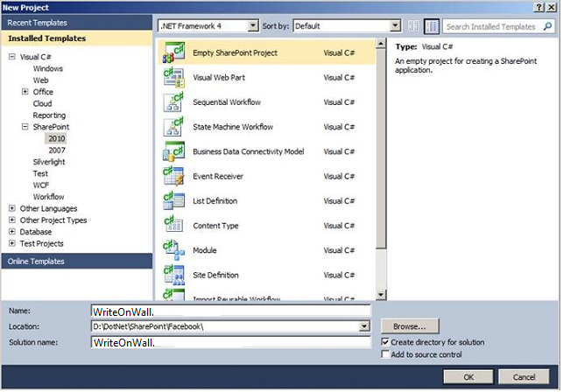Collapse the SharePoint tree node
Image resolution: width=563 pixels, height=392 pixels.
25,127
